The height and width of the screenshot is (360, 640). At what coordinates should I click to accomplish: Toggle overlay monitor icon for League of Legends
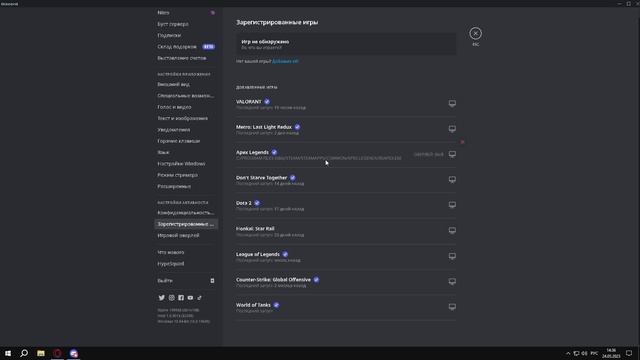452,256
